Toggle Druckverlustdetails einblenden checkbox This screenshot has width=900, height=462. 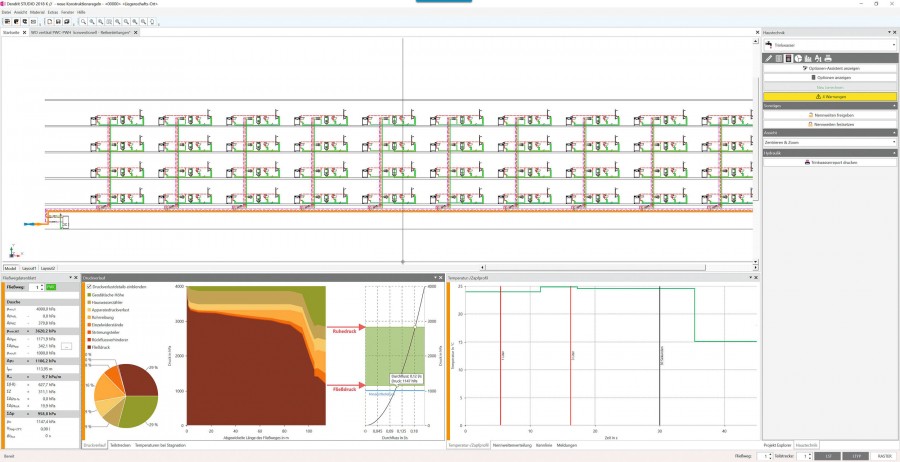click(88, 286)
